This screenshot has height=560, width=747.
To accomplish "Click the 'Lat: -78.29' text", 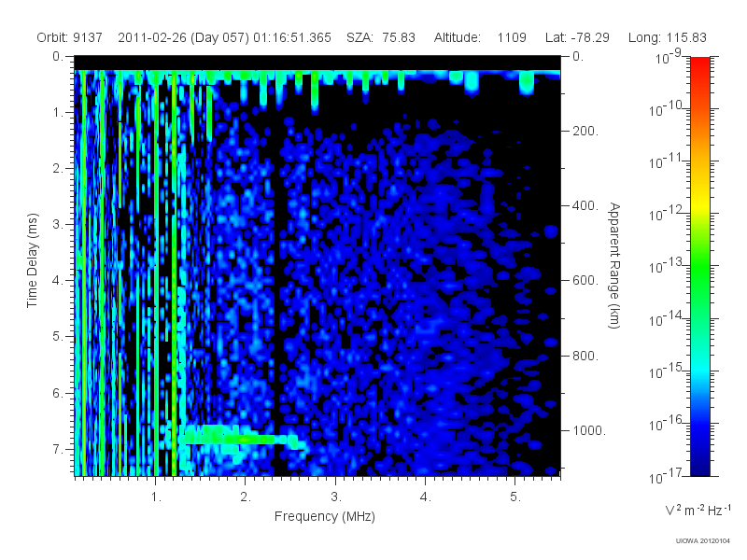I will tap(577, 37).
